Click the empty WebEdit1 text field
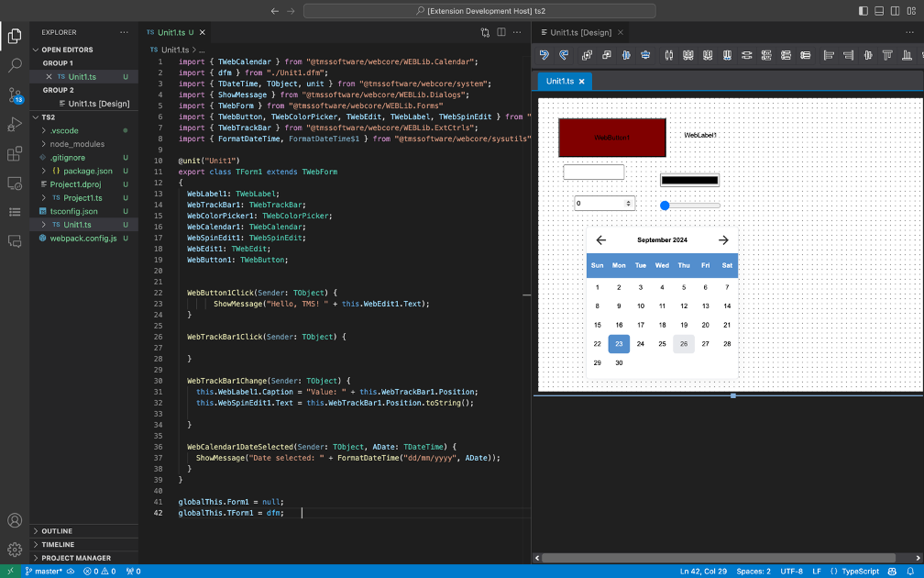 tap(593, 172)
